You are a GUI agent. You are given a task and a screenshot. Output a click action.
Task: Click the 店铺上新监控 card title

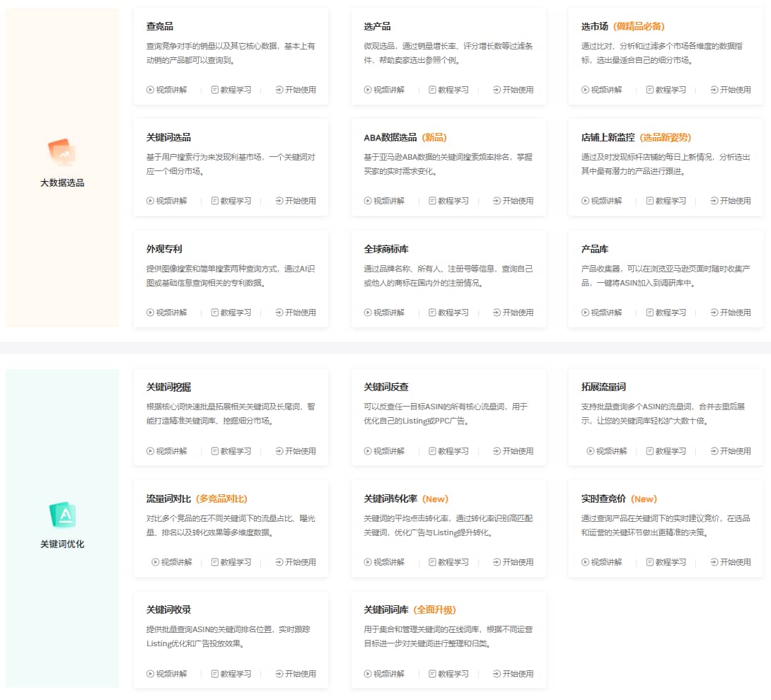pyautogui.click(x=608, y=138)
